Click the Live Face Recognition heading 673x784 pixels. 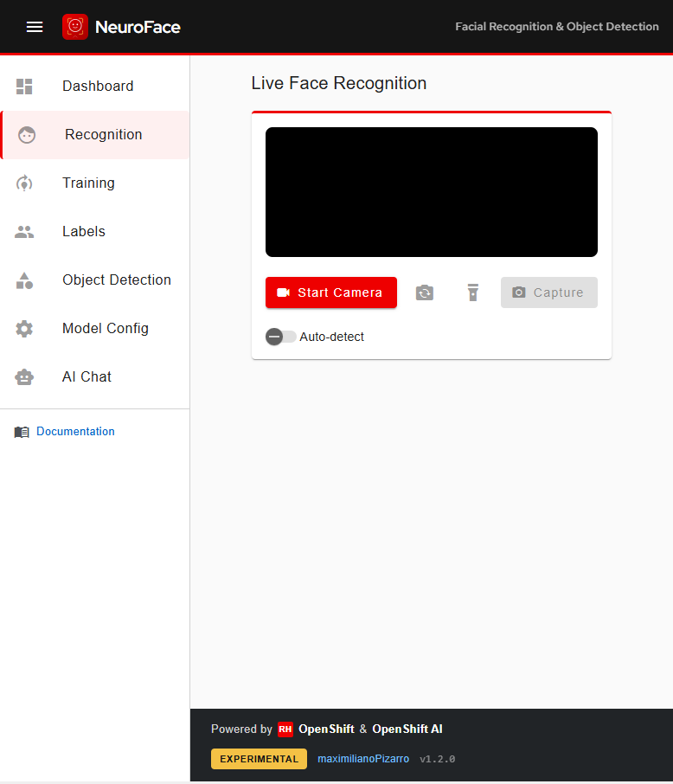pyautogui.click(x=339, y=83)
